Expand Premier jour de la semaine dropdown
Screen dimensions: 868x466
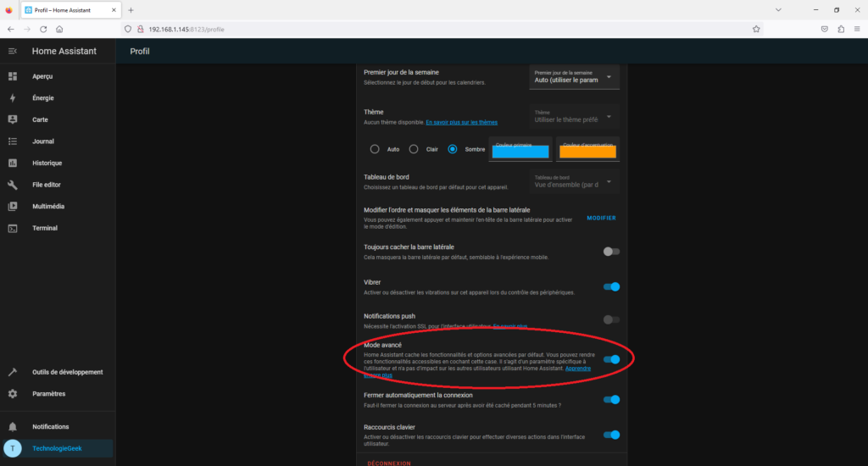point(574,78)
